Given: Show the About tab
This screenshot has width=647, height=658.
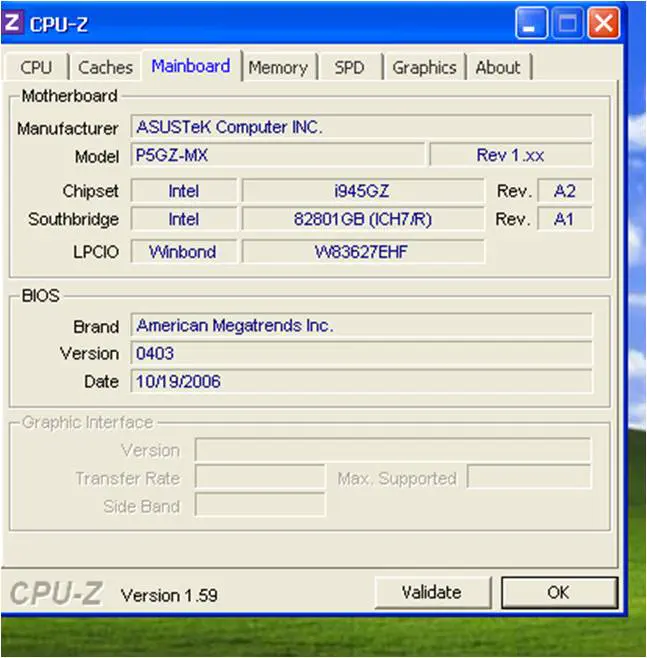Looking at the screenshot, I should 498,68.
